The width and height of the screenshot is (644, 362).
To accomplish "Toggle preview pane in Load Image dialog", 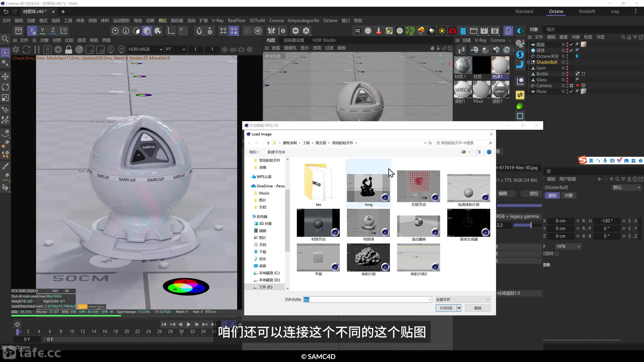I will click(x=478, y=152).
